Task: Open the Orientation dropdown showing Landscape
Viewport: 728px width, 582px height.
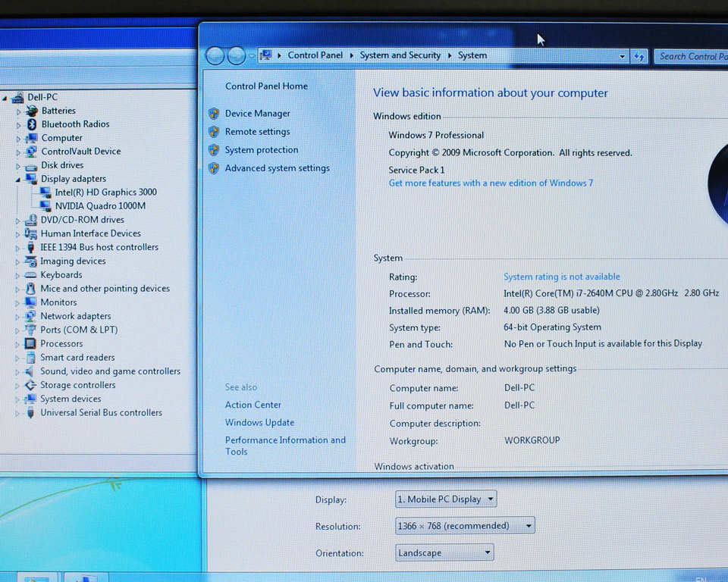Action: pos(444,552)
